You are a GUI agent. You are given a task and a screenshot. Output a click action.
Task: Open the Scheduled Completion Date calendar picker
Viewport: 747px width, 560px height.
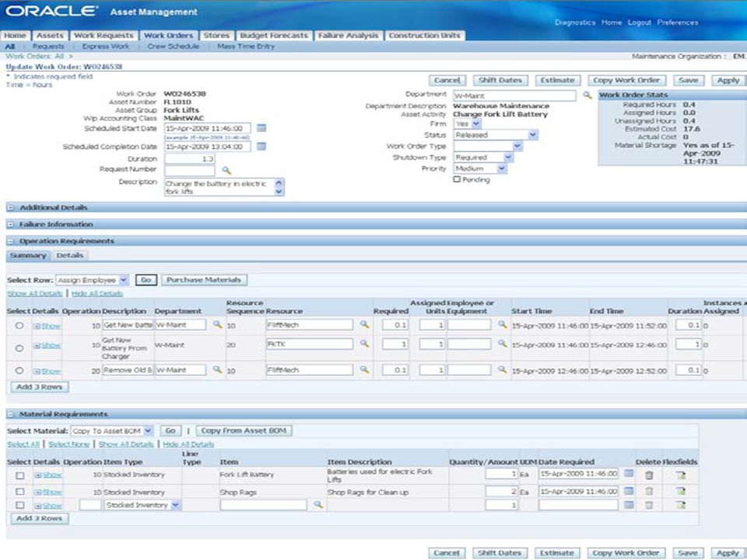pos(261,146)
